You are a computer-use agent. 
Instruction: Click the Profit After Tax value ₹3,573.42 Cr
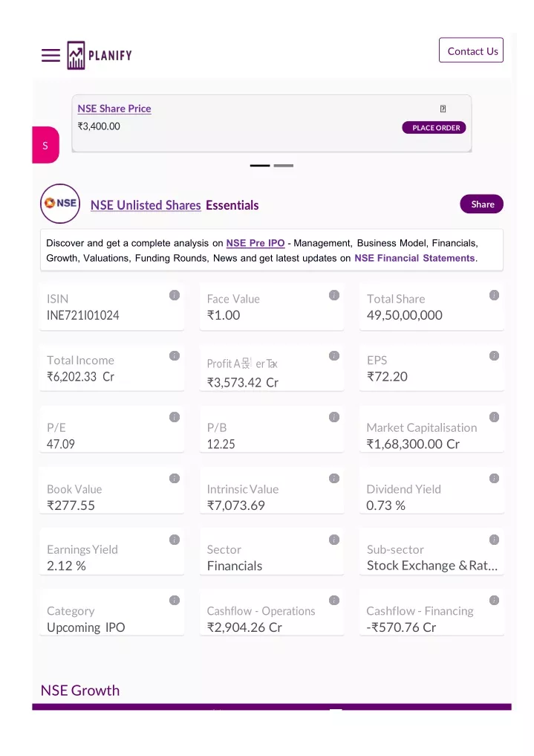[243, 382]
